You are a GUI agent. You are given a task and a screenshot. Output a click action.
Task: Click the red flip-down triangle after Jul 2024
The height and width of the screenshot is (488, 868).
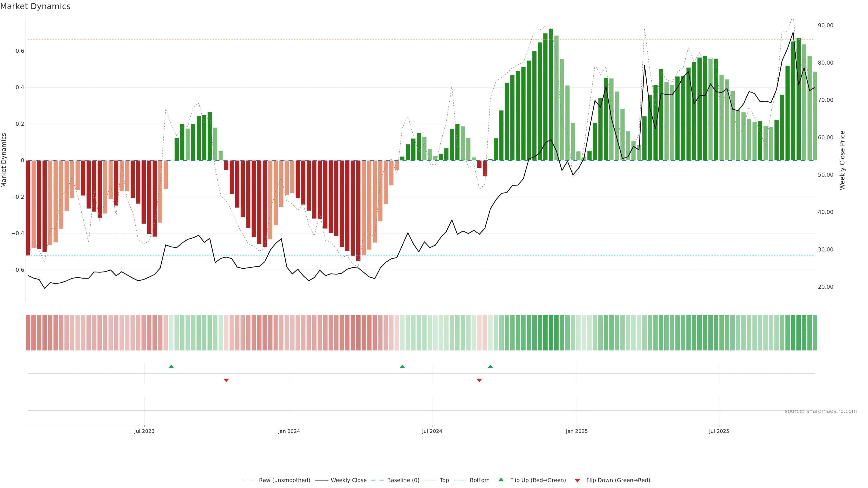pos(479,380)
